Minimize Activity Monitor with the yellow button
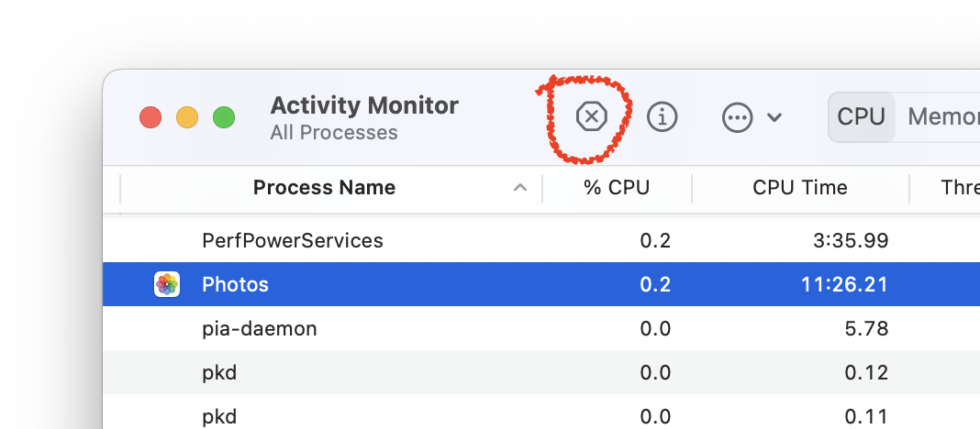This screenshot has width=980, height=429. (187, 117)
